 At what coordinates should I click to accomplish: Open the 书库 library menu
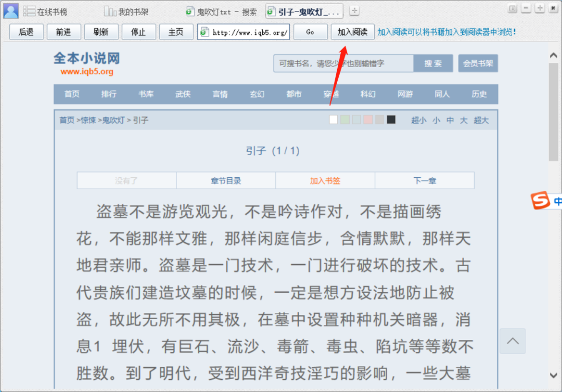point(146,94)
